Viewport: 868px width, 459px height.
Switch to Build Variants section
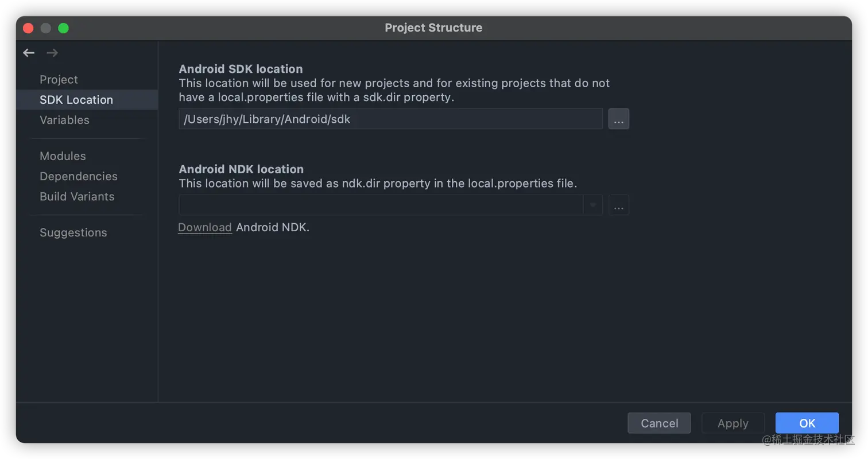(77, 196)
